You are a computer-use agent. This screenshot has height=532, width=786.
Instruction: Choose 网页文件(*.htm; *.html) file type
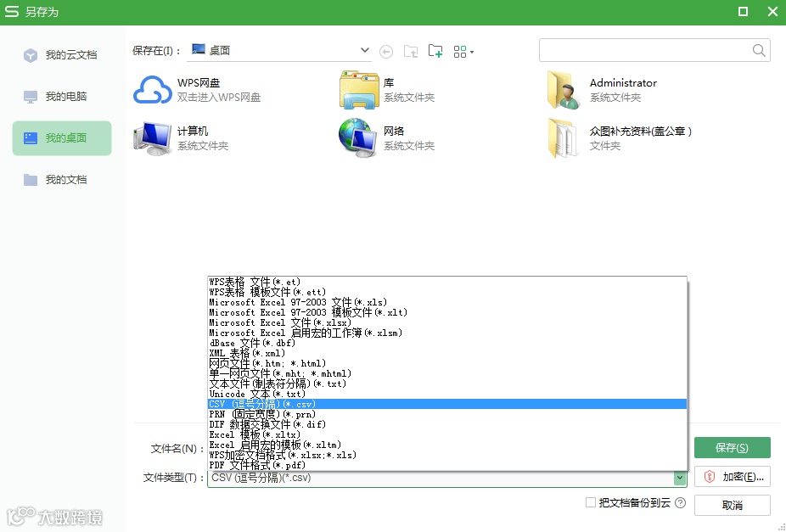[x=447, y=363]
